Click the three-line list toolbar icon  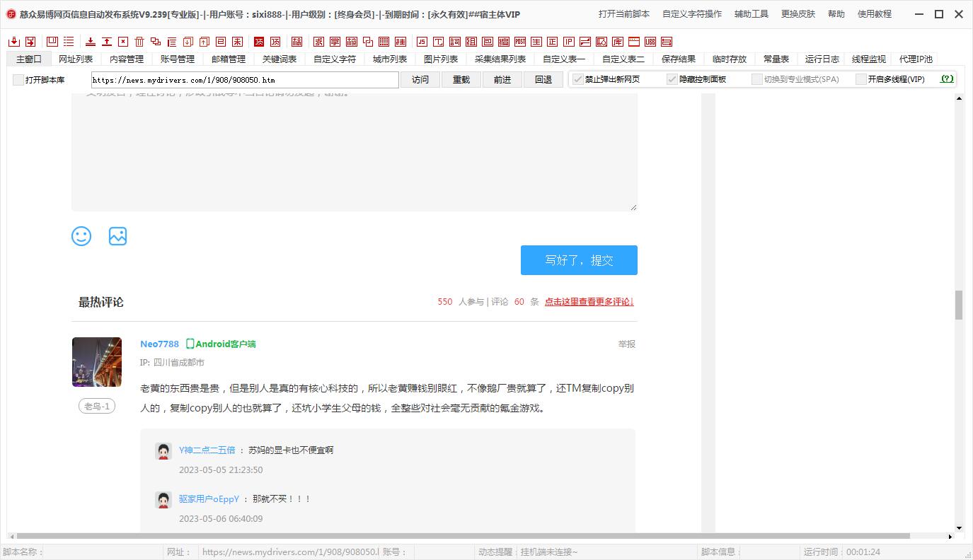(69, 42)
